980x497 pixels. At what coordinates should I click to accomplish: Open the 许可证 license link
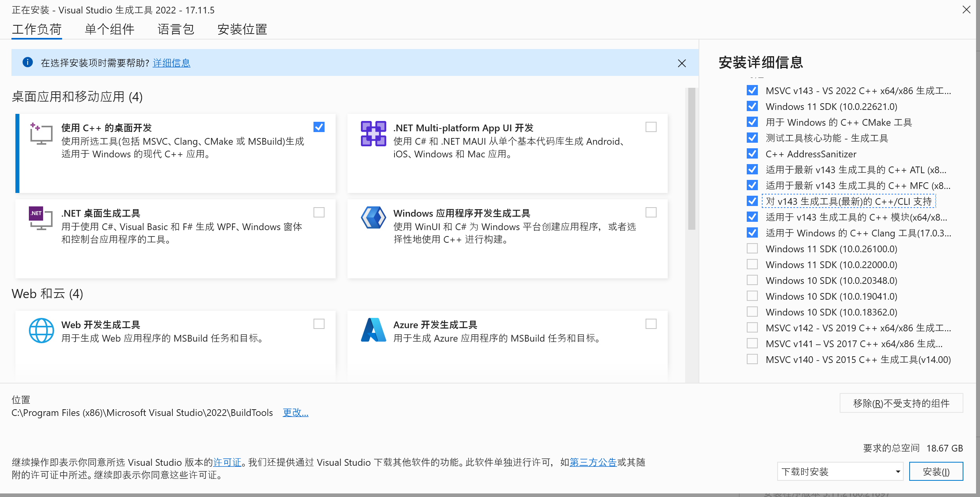click(x=227, y=462)
